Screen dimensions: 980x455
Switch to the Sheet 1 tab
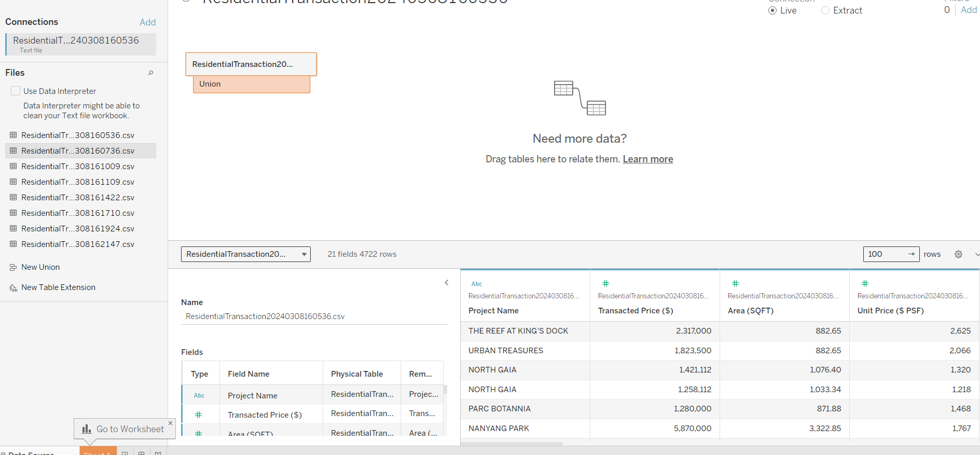coord(98,452)
